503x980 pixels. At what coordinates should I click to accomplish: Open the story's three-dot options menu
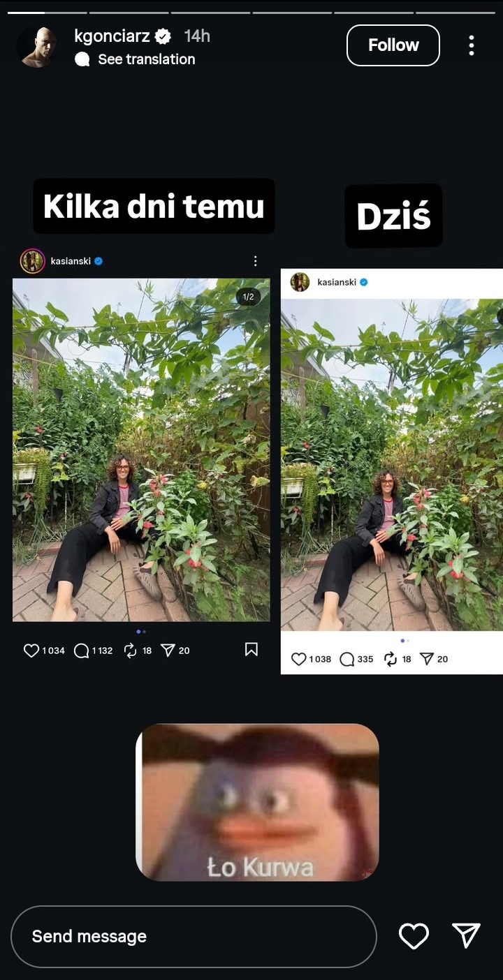click(x=472, y=45)
